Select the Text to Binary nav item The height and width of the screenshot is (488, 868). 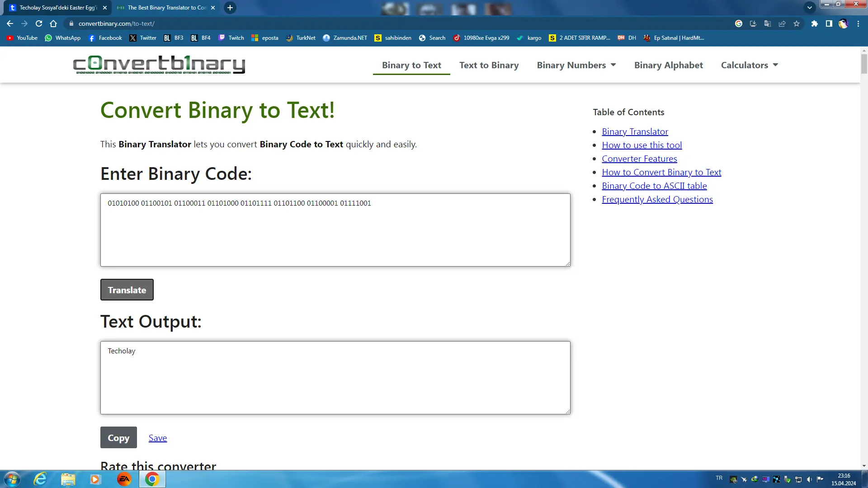tap(489, 65)
